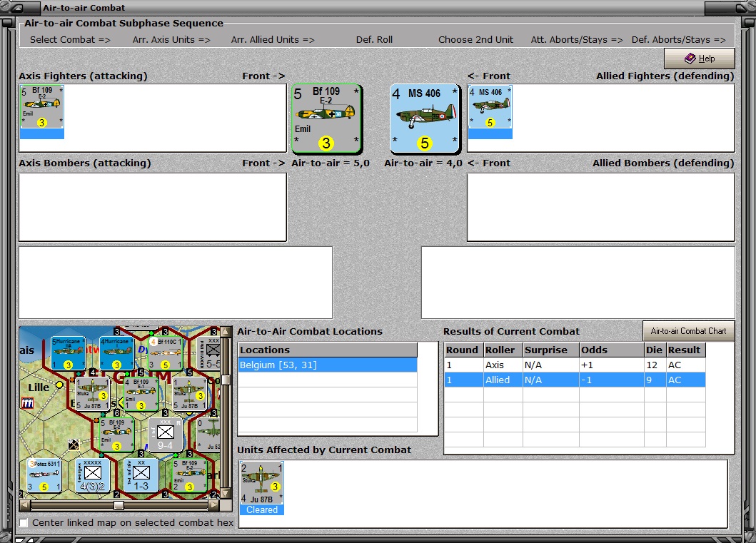The image size is (756, 543).
Task: Open the Help button
Action: pyautogui.click(x=699, y=59)
